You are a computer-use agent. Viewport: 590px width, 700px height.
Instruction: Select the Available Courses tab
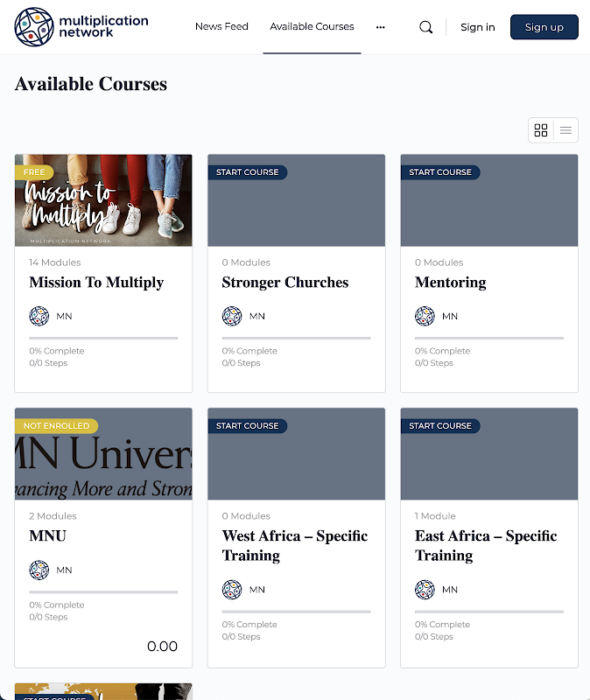(x=312, y=27)
